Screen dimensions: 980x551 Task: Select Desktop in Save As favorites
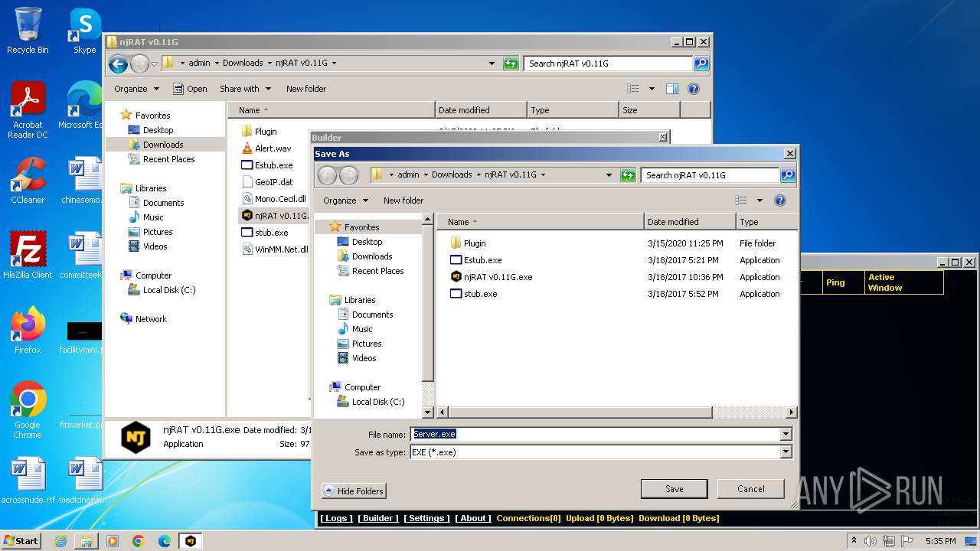pyautogui.click(x=367, y=242)
